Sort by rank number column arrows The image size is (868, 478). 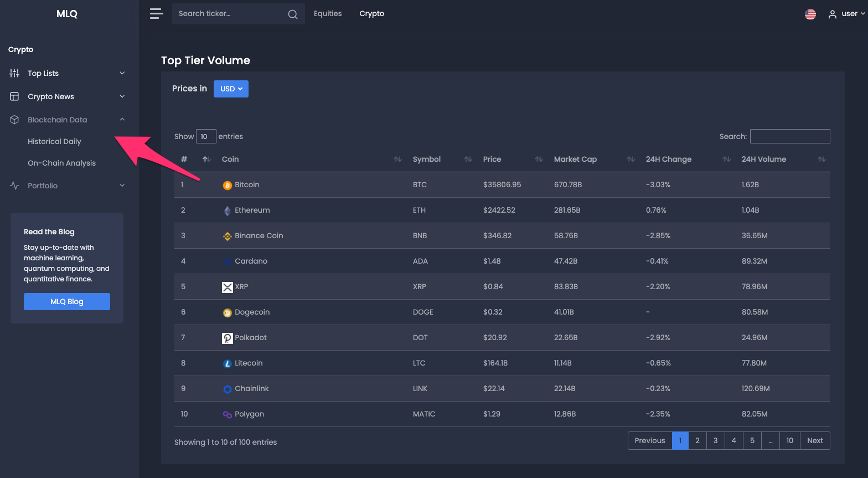(x=206, y=160)
